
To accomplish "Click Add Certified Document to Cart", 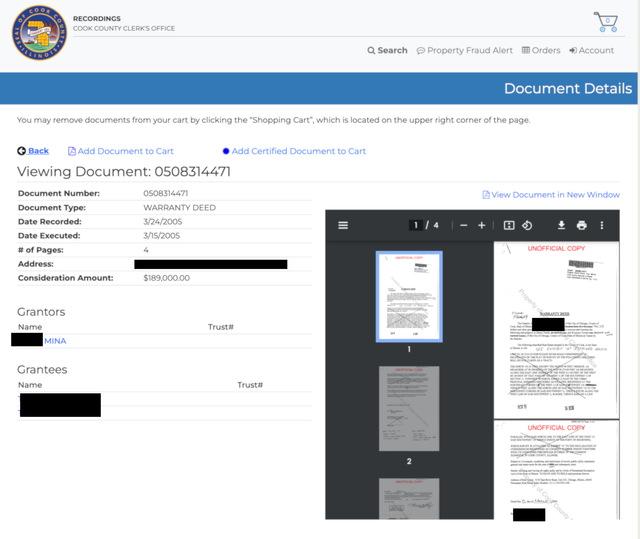I will [294, 151].
